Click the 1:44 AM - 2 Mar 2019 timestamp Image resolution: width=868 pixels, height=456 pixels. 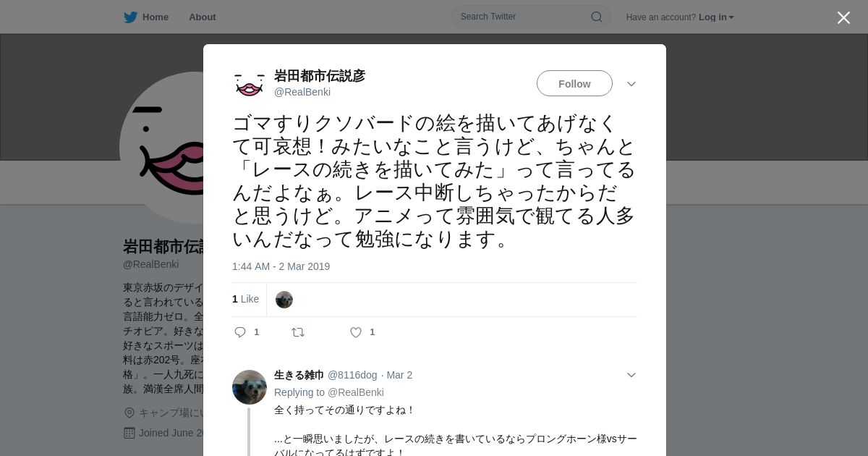click(x=281, y=266)
